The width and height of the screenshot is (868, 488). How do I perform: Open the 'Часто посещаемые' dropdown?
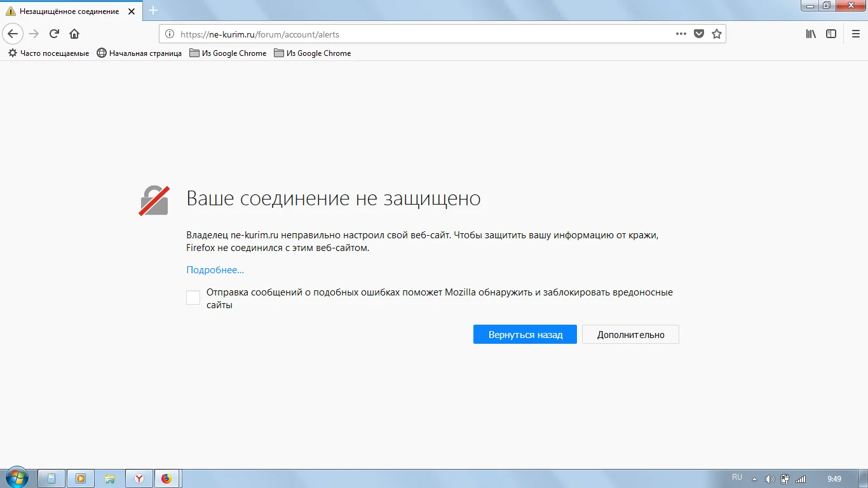[x=48, y=53]
